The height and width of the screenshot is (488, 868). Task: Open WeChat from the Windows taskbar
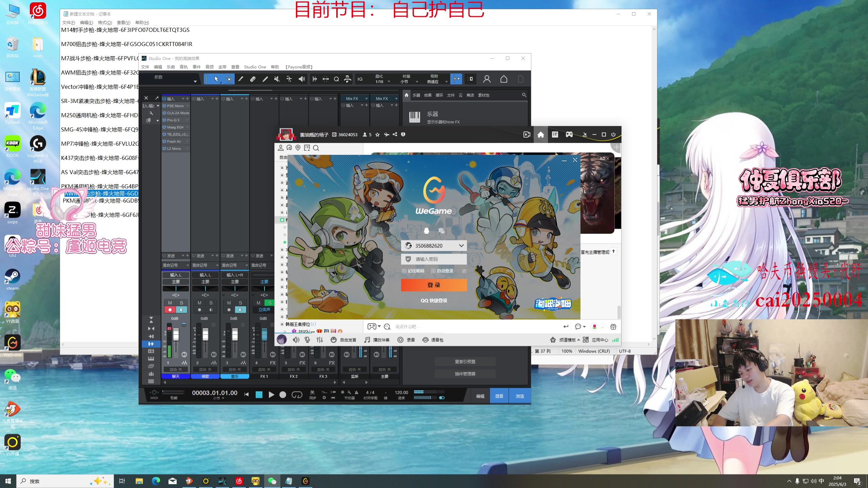[x=272, y=481]
